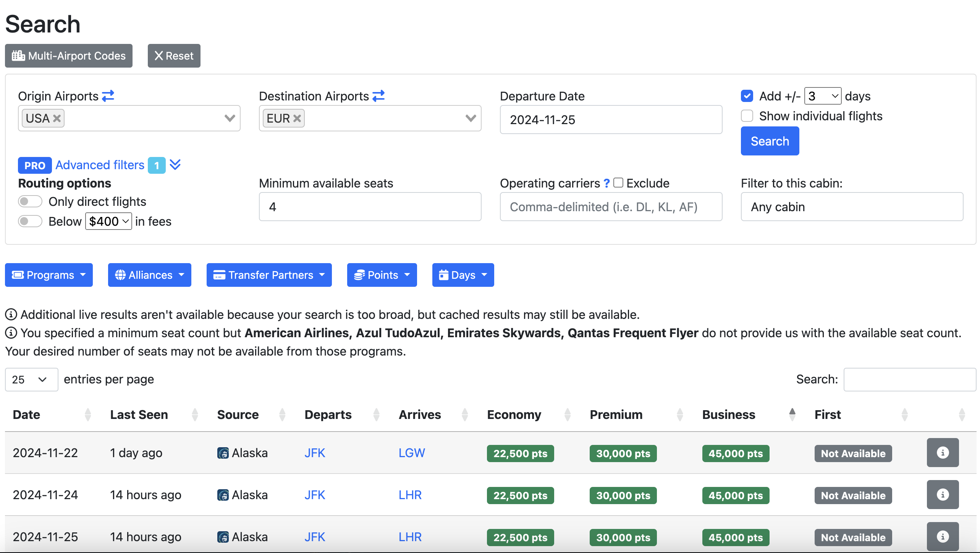Enable Only direct flights toggle

pos(30,201)
